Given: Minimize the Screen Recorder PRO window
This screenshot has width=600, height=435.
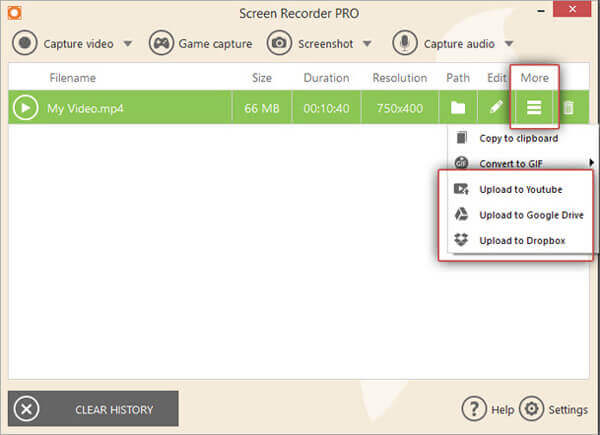Looking at the screenshot, I should tap(541, 11).
